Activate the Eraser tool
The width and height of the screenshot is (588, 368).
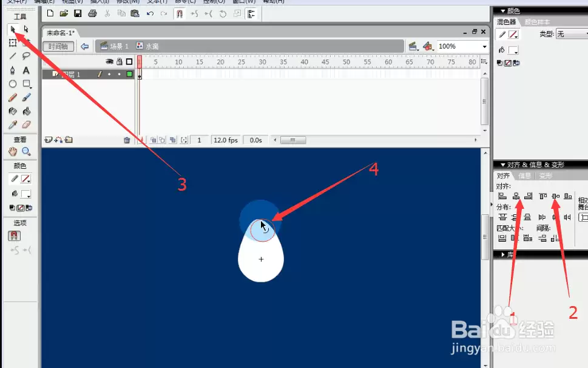pyautogui.click(x=26, y=124)
